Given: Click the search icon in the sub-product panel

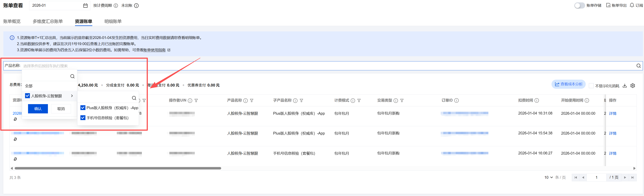Looking at the screenshot, I should pyautogui.click(x=134, y=98).
